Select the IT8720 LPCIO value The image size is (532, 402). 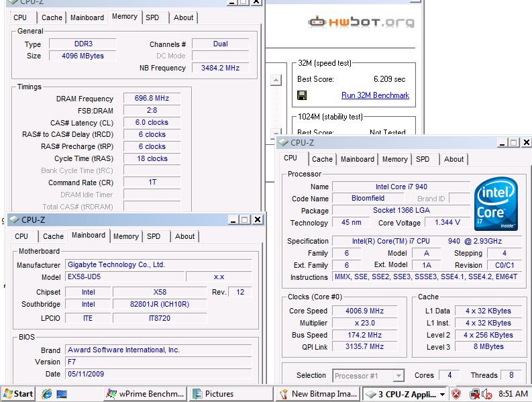pyautogui.click(x=160, y=318)
